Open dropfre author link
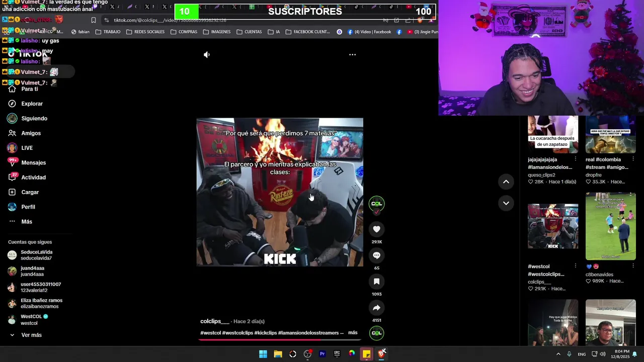Viewport: 644px width, 362px height. click(594, 175)
